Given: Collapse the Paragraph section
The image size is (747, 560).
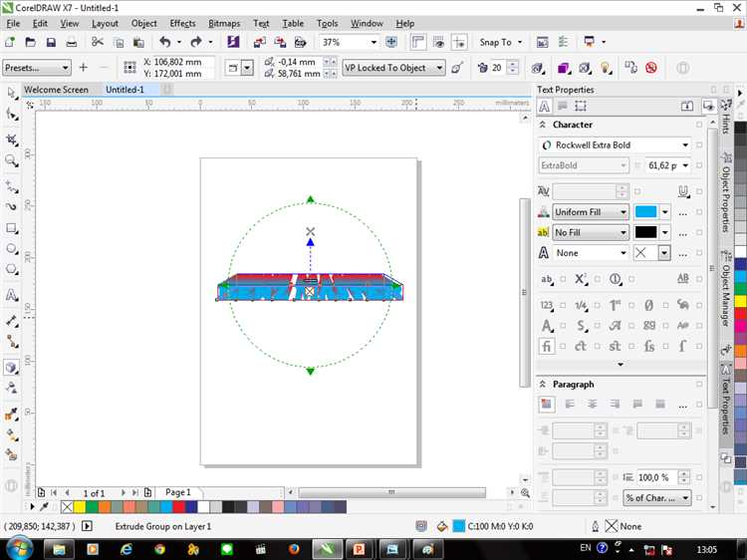Looking at the screenshot, I should 542,384.
